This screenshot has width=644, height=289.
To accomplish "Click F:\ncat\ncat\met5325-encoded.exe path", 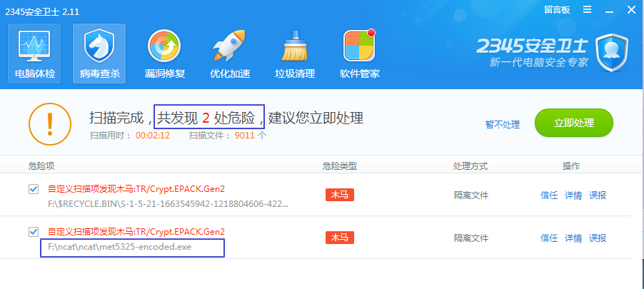I will (119, 247).
